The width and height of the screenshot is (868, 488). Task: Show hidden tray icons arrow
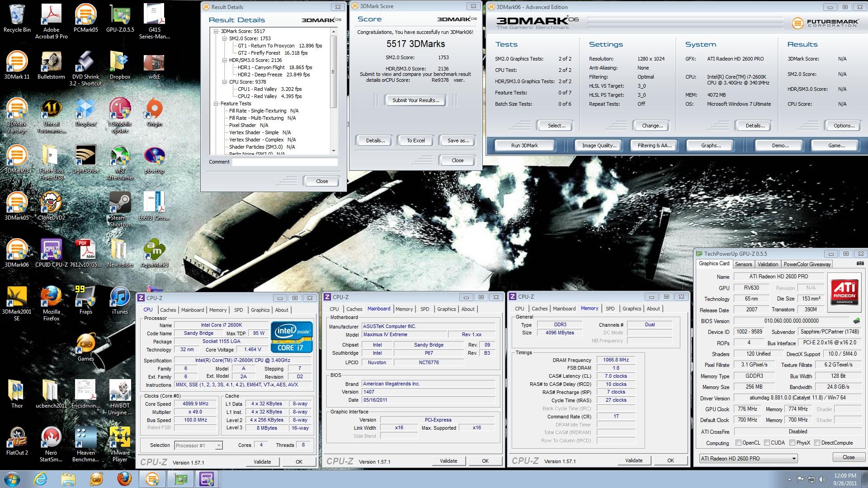(789, 479)
